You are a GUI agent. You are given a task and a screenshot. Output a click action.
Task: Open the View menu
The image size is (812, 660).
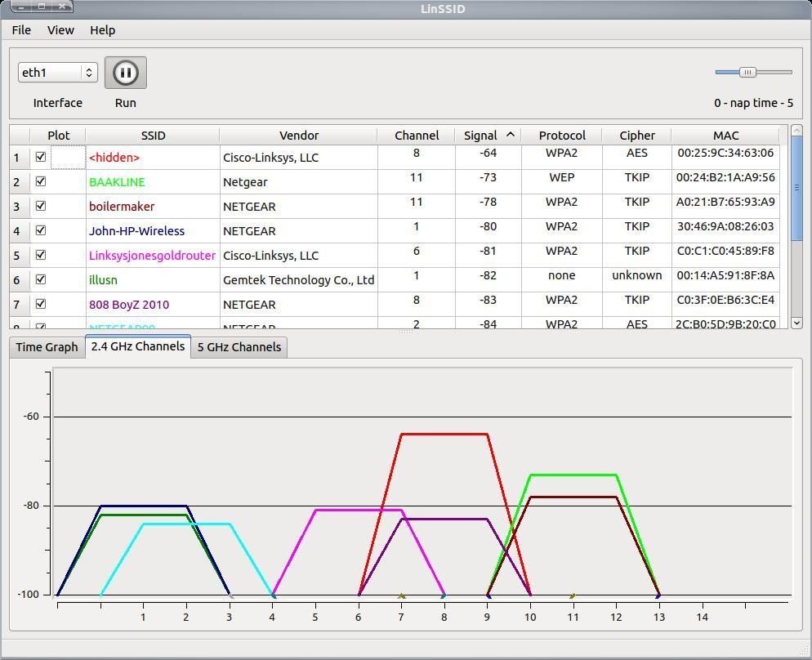coord(60,30)
